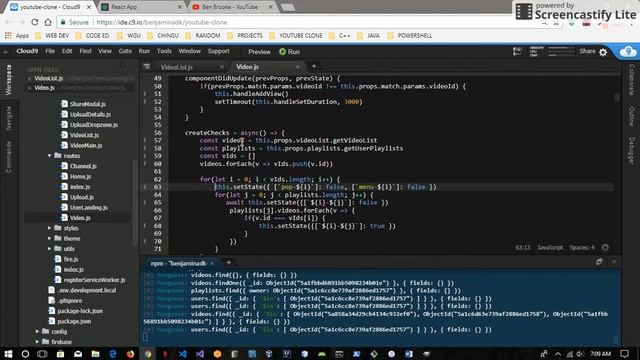Open UploadDetails.js in the file tree

coord(90,114)
